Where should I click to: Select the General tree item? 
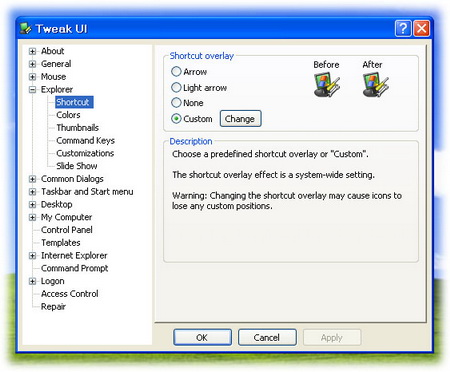[x=56, y=64]
